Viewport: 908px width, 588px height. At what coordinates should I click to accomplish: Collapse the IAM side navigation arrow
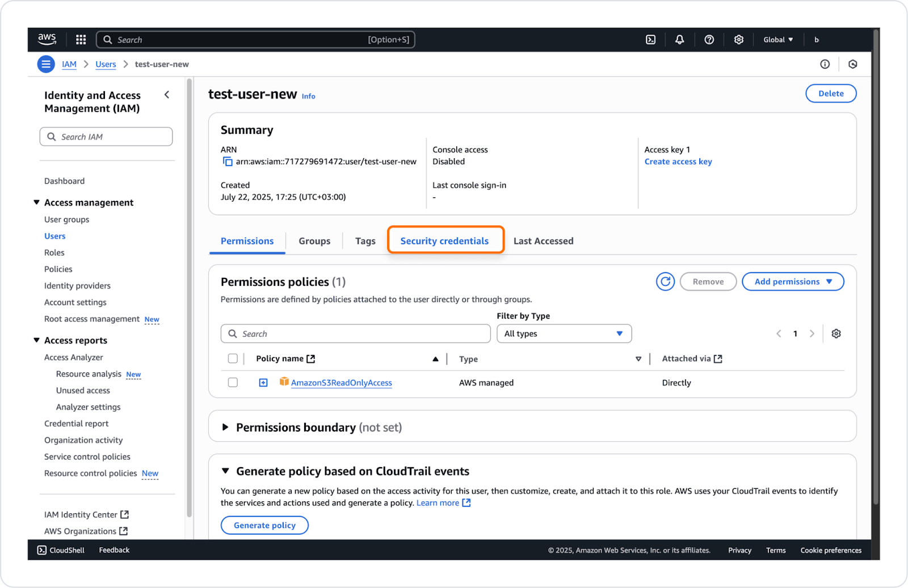click(x=167, y=95)
